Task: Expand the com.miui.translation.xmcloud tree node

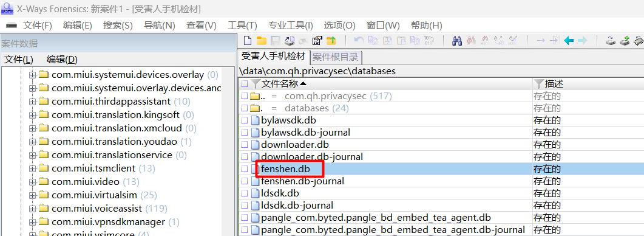Action: pyautogui.click(x=32, y=128)
